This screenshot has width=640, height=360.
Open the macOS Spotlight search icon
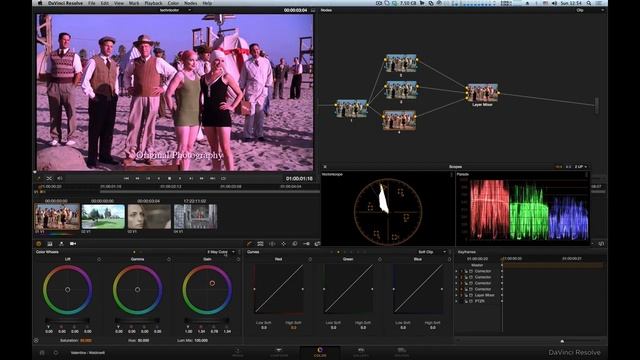589,3
